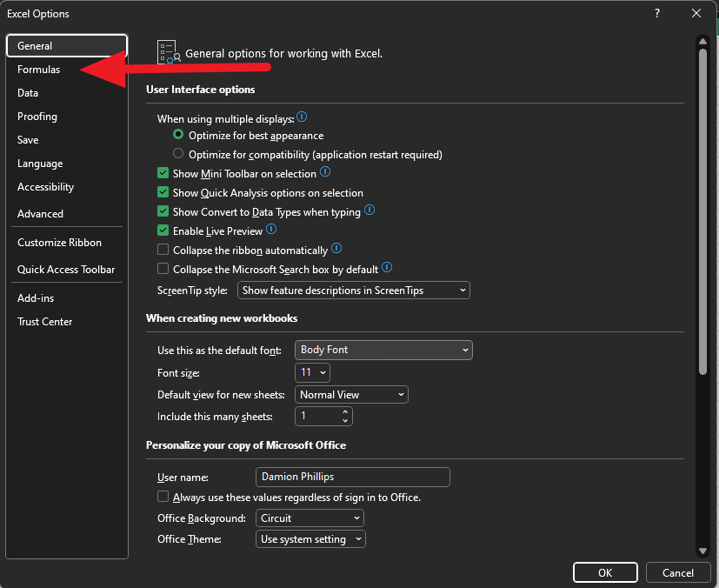The width and height of the screenshot is (719, 588).
Task: Switch to Language settings
Action: [x=67, y=164]
